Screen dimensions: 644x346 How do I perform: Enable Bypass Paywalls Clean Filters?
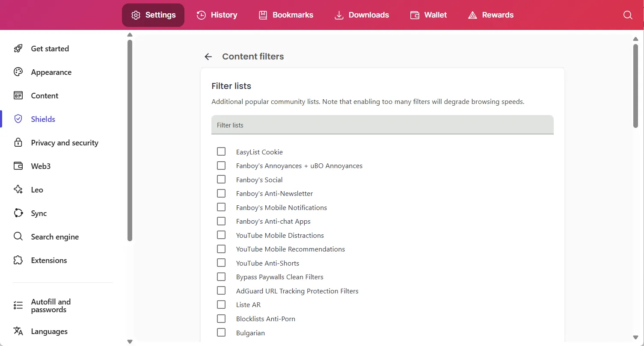point(221,277)
